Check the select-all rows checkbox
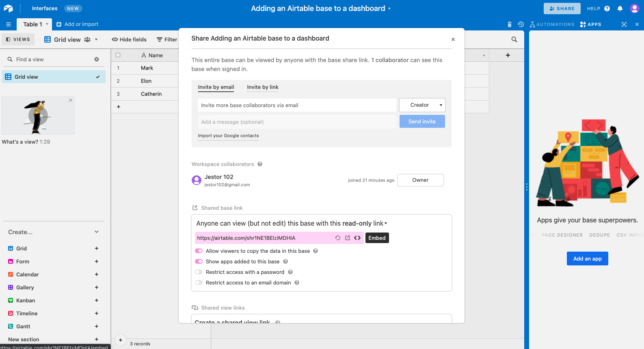This screenshot has width=644, height=349. tap(118, 55)
